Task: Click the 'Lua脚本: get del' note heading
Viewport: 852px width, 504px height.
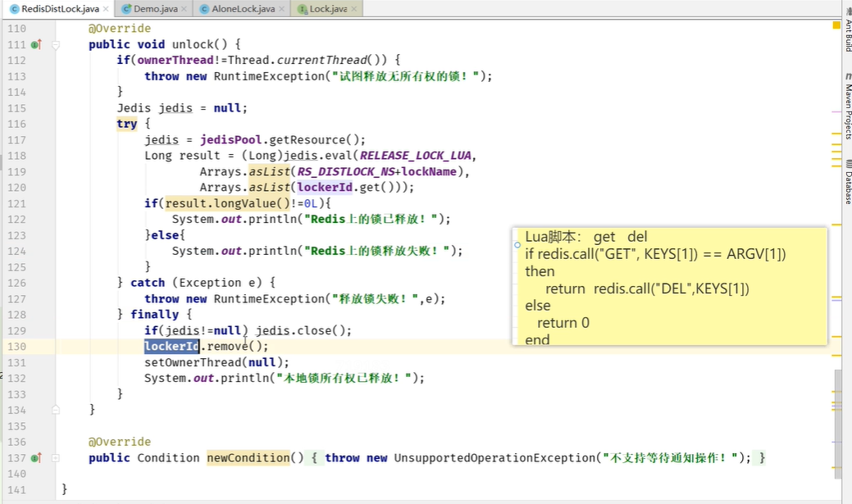Action: pos(585,237)
